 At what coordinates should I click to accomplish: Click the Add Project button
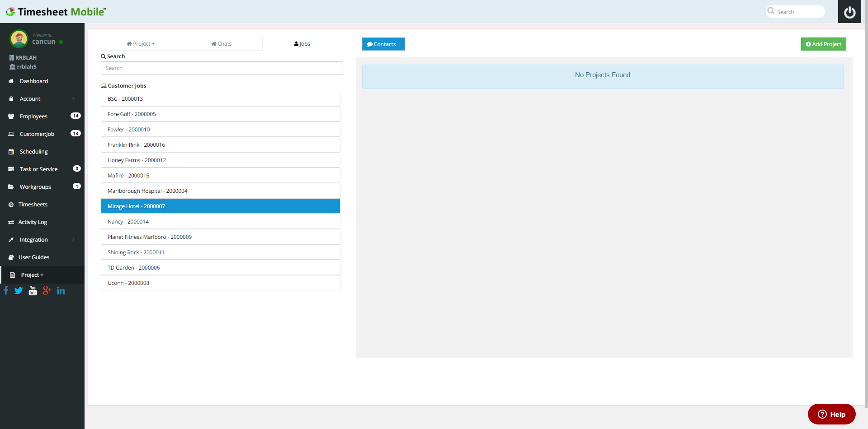(x=824, y=44)
